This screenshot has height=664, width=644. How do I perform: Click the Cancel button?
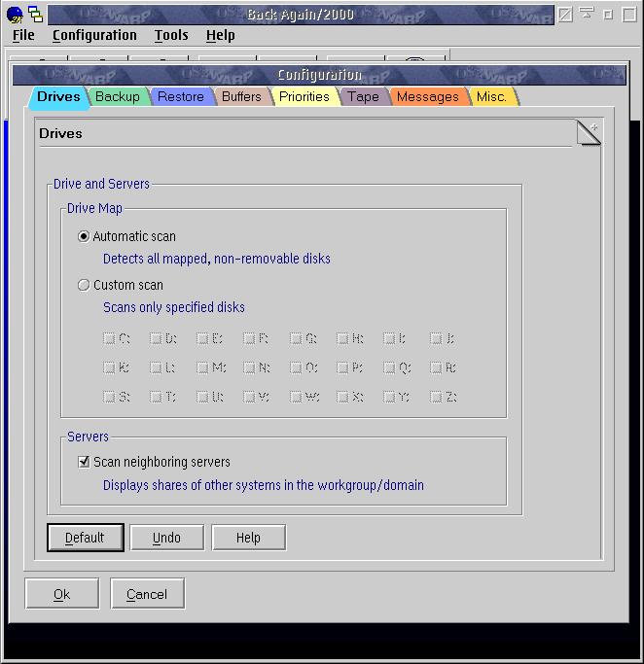click(x=148, y=594)
